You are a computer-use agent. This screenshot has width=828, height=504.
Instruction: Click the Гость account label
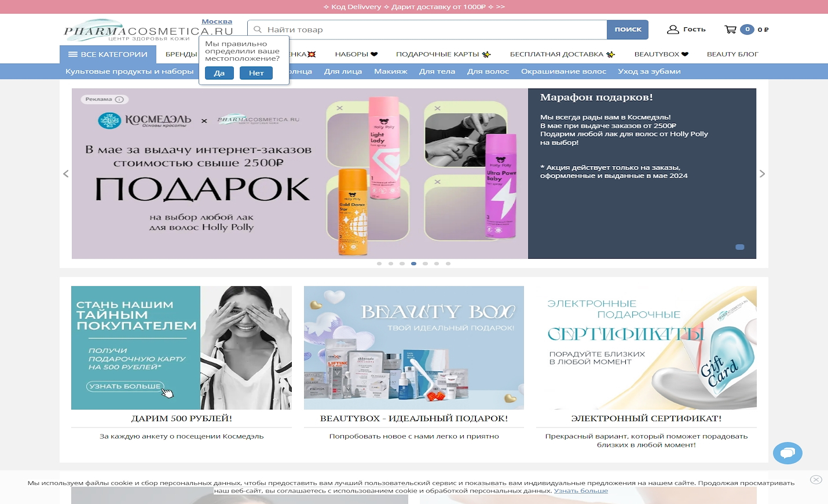694,30
